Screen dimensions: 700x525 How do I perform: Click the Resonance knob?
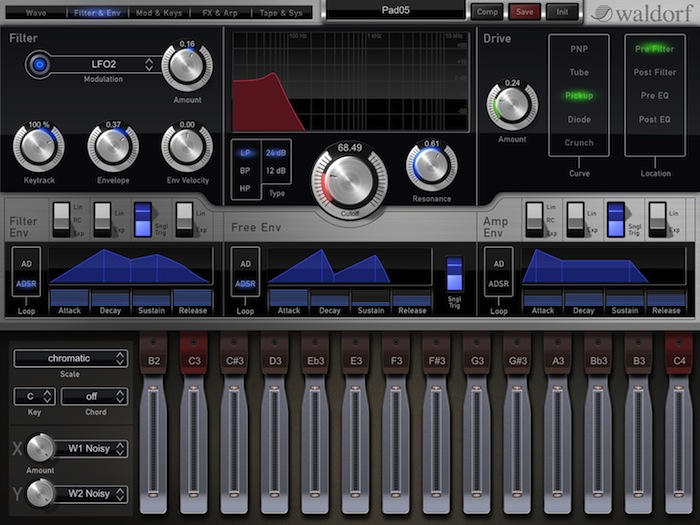431,166
